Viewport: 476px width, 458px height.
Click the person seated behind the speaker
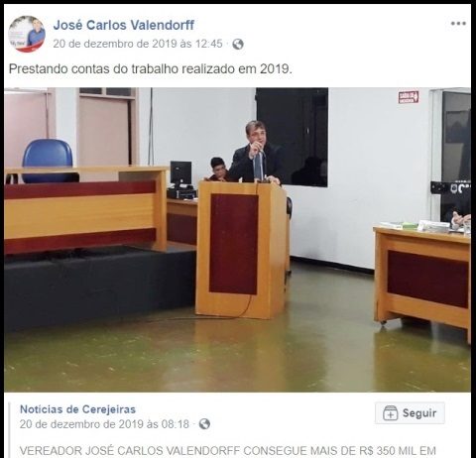219,170
